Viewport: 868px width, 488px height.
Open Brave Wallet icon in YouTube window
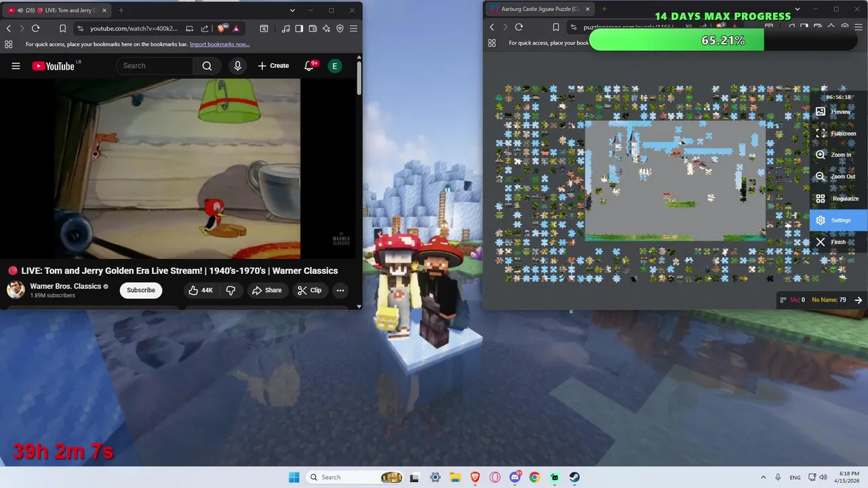point(313,28)
